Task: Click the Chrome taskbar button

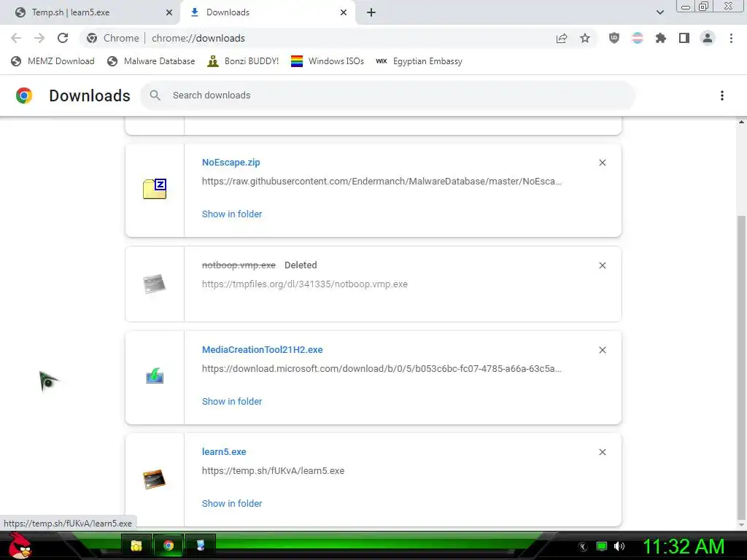Action: point(169,545)
